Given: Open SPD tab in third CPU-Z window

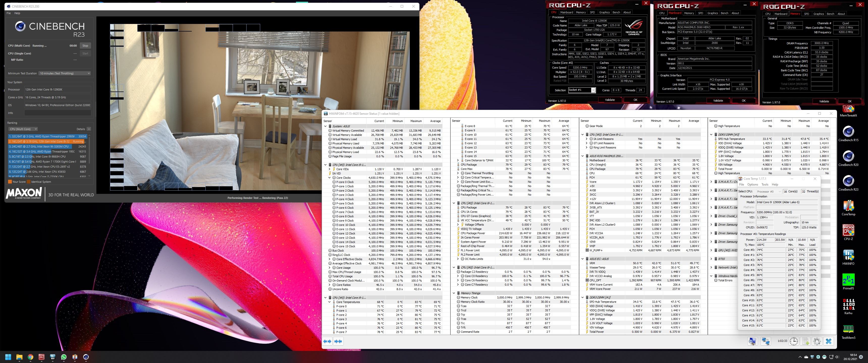Looking at the screenshot, I should coord(806,14).
